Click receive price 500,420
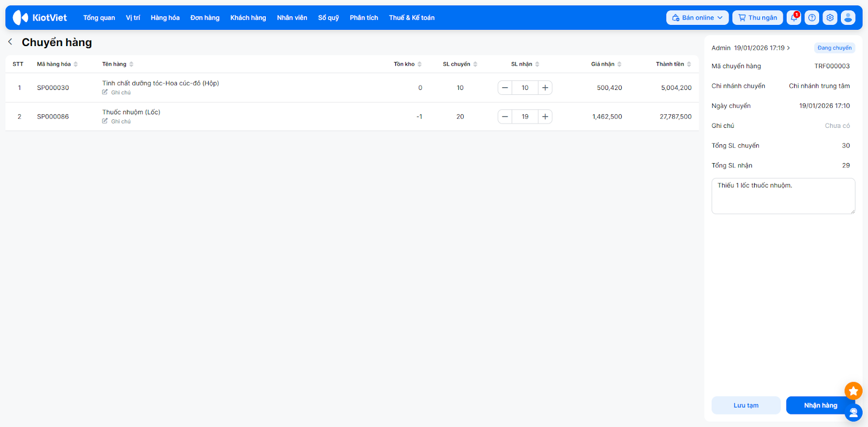The image size is (868, 427). point(610,88)
